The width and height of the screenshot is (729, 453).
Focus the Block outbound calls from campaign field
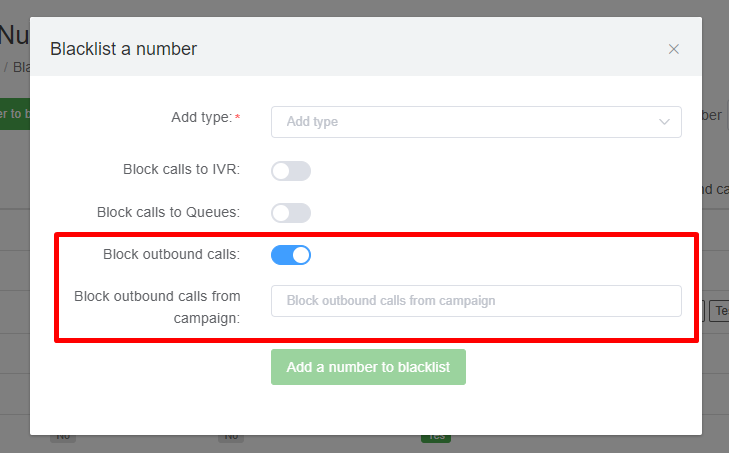[476, 301]
